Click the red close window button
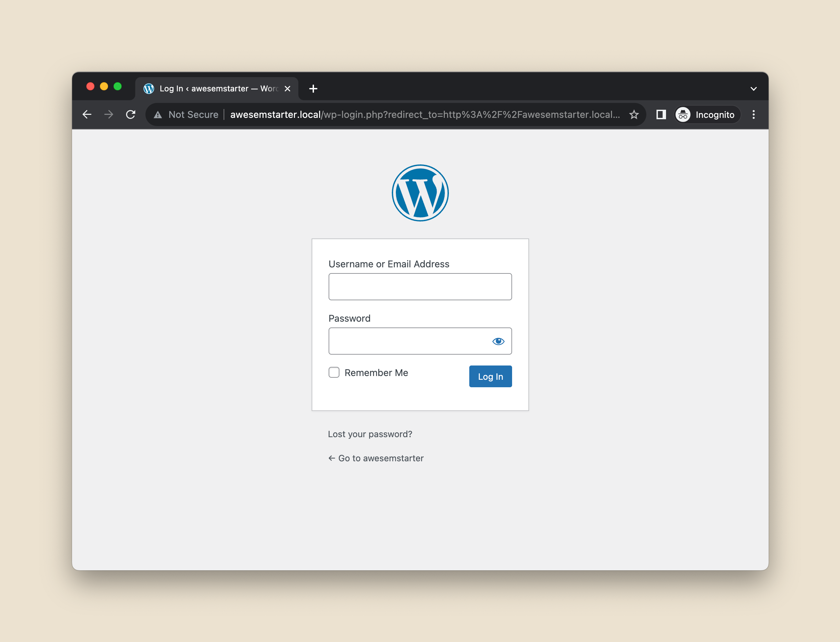 point(90,86)
